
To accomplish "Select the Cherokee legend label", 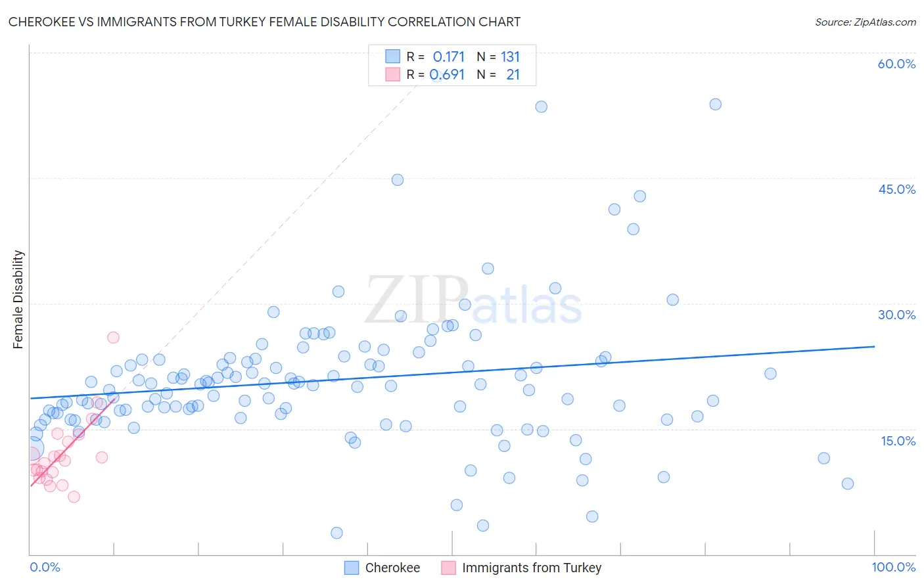I will pos(392,568).
